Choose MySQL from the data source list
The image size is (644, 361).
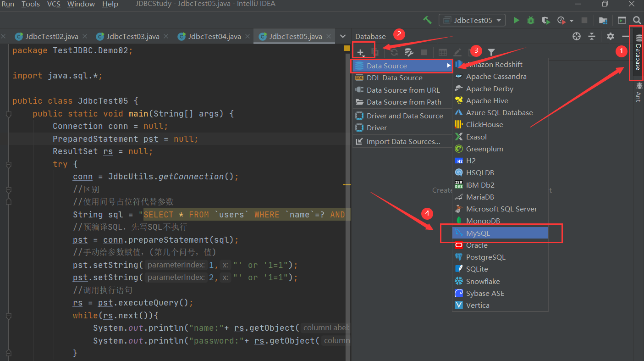[x=500, y=233]
